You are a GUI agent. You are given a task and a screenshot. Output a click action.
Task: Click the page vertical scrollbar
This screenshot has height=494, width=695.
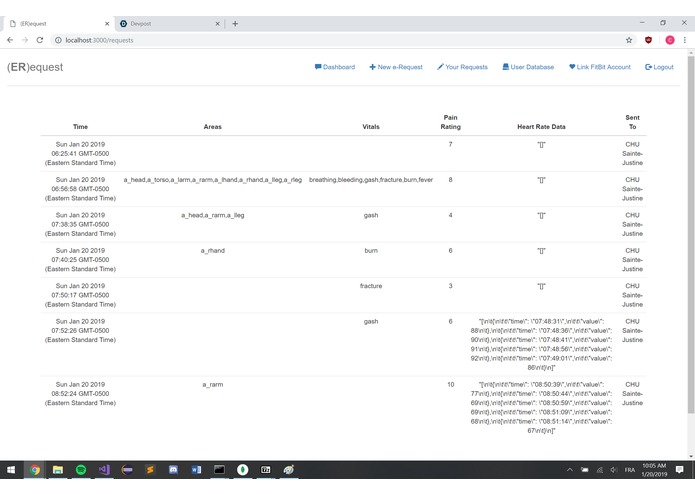click(691, 235)
